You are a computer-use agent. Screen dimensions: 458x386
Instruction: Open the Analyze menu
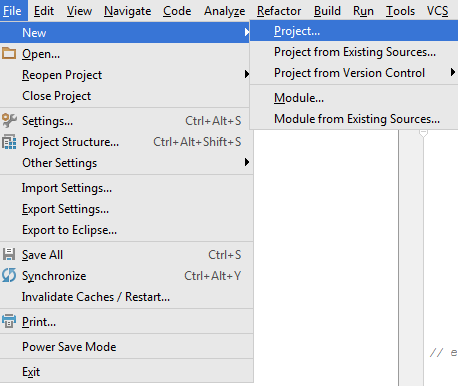click(225, 11)
